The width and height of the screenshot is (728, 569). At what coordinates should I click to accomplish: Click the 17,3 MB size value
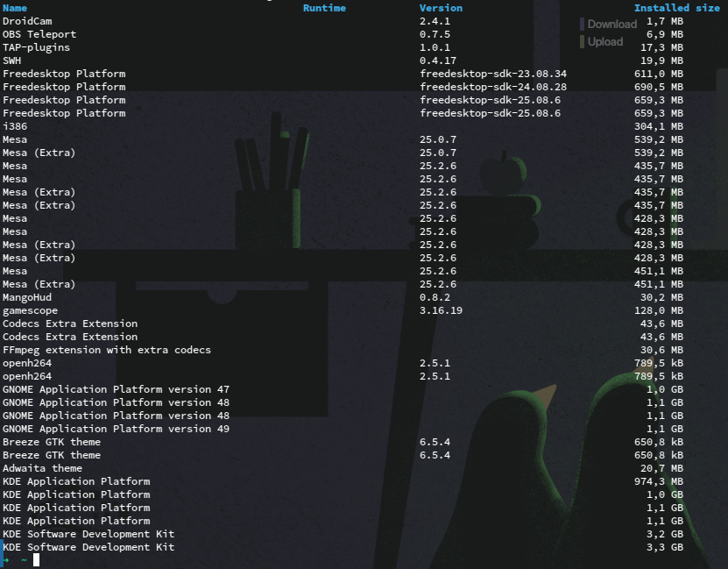tap(661, 47)
